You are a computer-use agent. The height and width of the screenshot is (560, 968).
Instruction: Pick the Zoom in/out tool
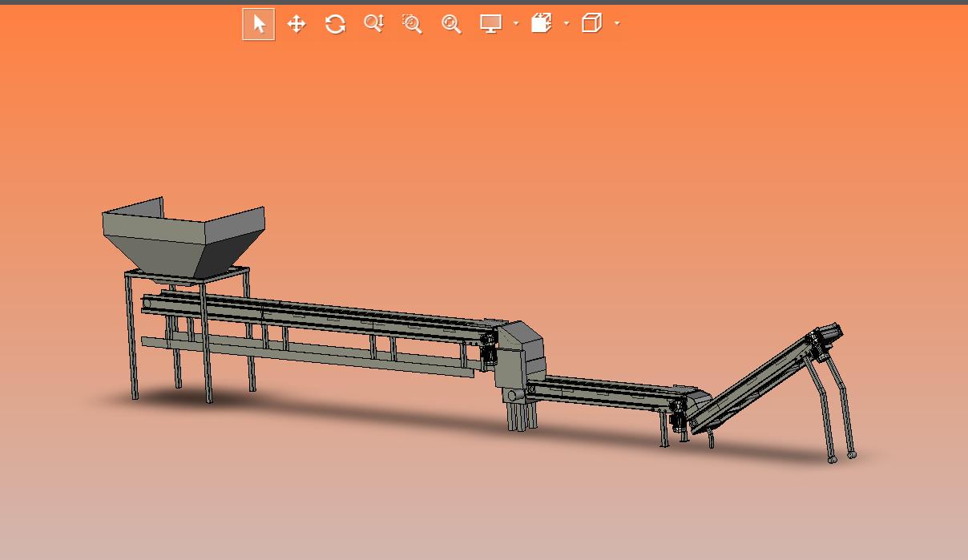(373, 24)
